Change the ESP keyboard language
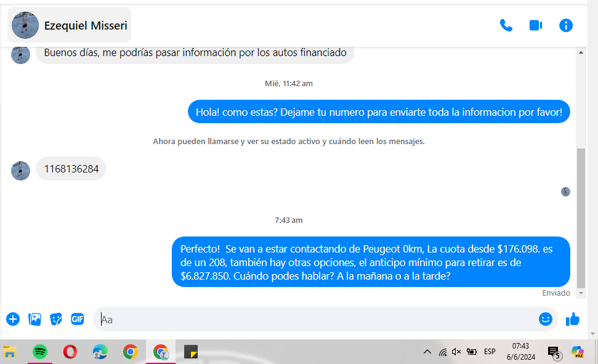The width and height of the screenshot is (598, 364). tap(490, 352)
